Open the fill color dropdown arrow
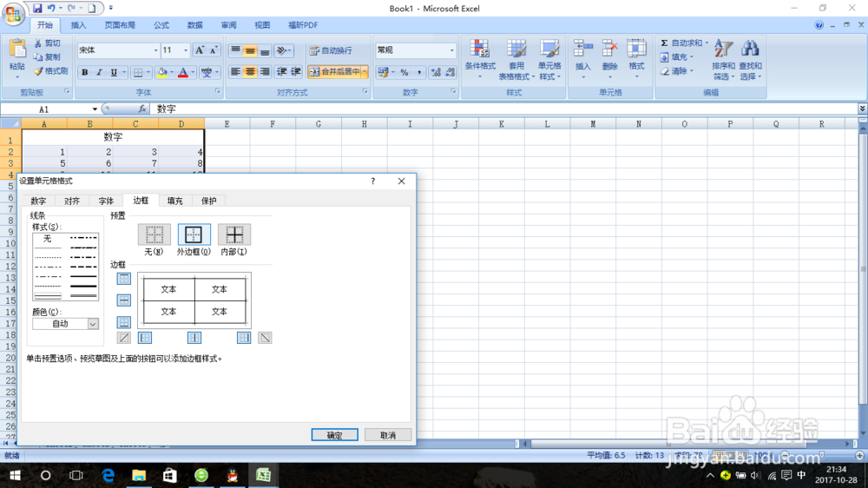 [x=172, y=72]
